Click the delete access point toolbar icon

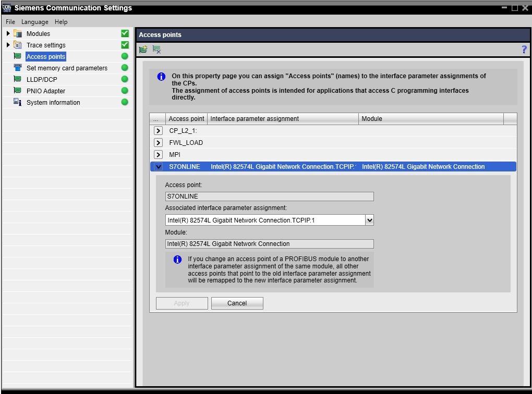156,50
